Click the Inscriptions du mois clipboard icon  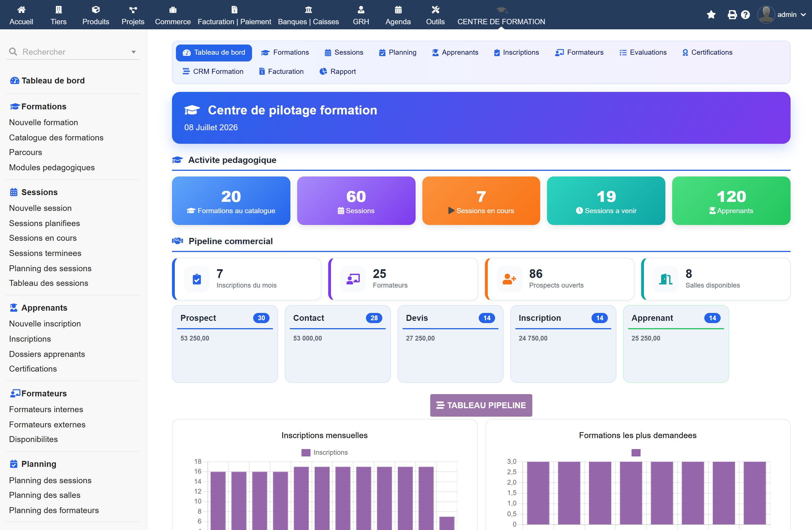[197, 279]
